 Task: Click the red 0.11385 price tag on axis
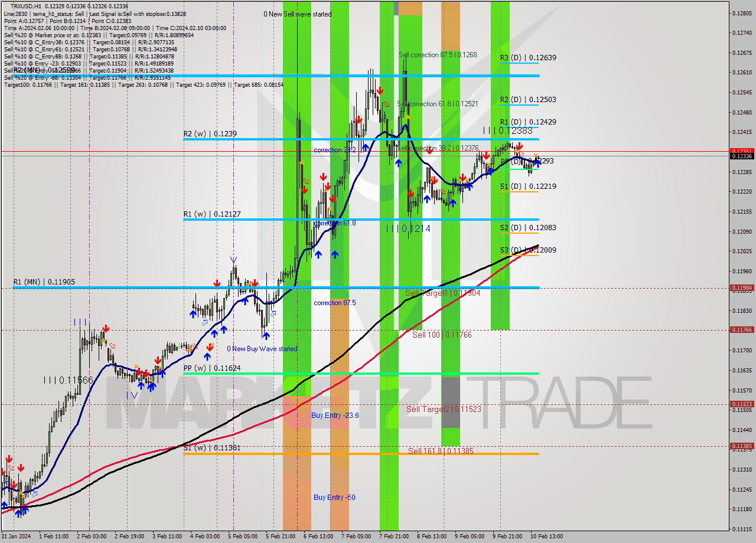point(742,446)
